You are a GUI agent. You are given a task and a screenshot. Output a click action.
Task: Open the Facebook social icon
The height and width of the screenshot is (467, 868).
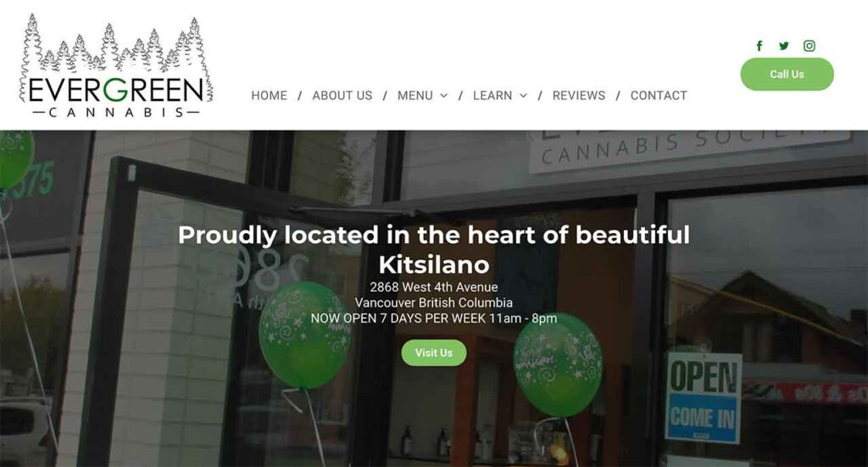759,46
